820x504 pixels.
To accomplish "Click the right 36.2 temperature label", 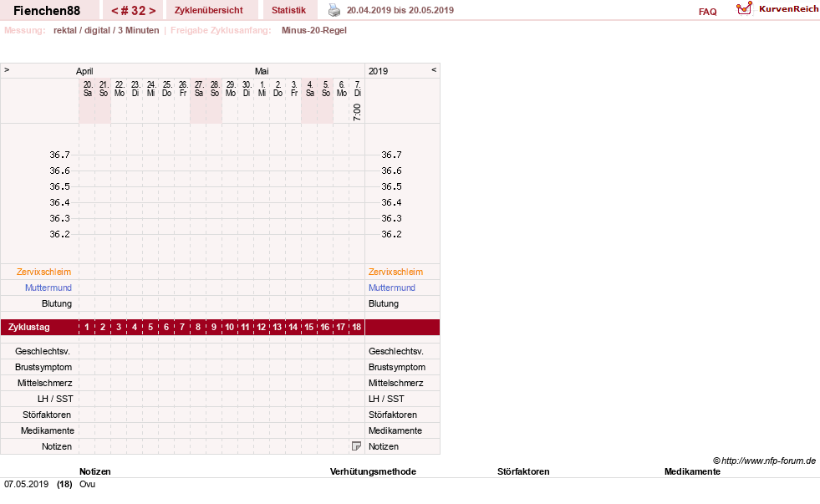I will tap(391, 234).
